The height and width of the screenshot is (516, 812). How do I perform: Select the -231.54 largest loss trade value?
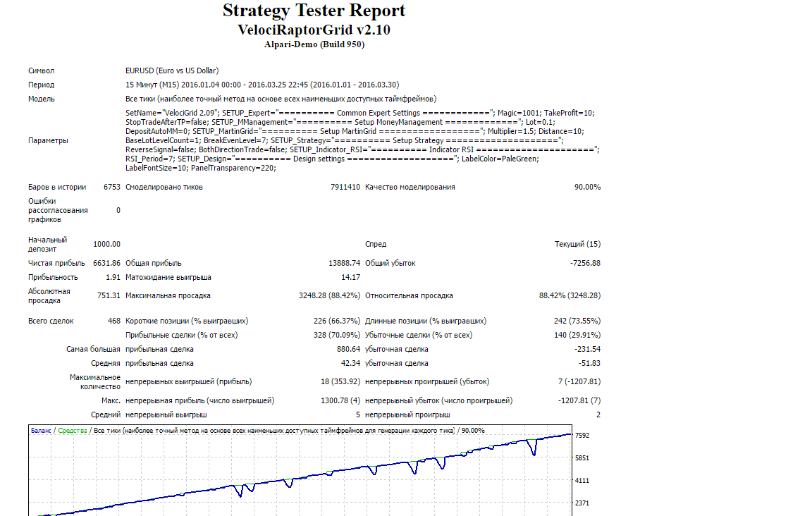587,349
